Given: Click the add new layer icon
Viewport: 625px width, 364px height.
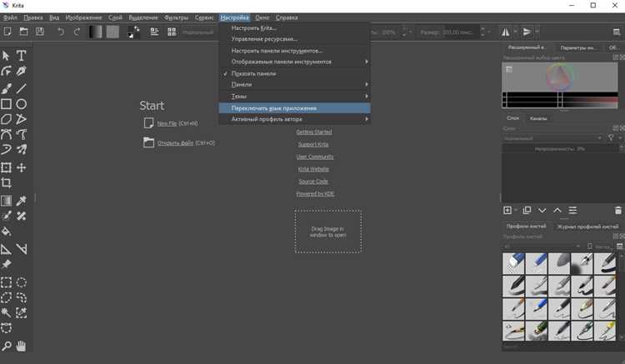Looking at the screenshot, I should coord(507,210).
